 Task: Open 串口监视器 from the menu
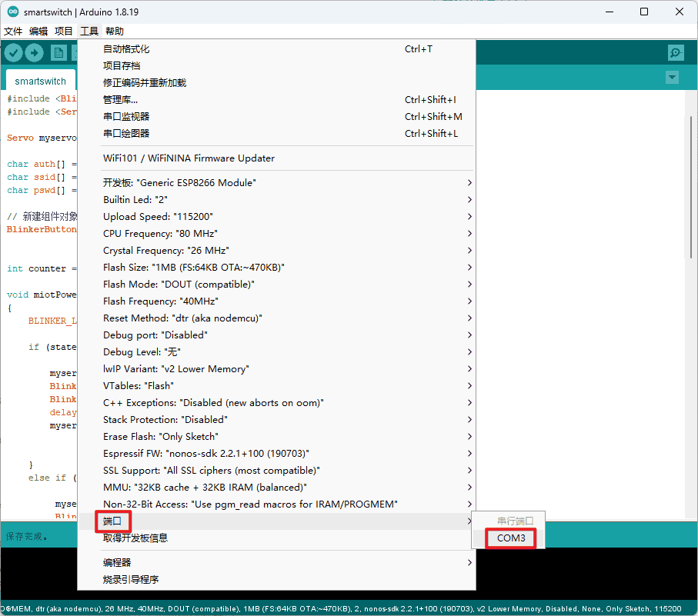click(276, 117)
